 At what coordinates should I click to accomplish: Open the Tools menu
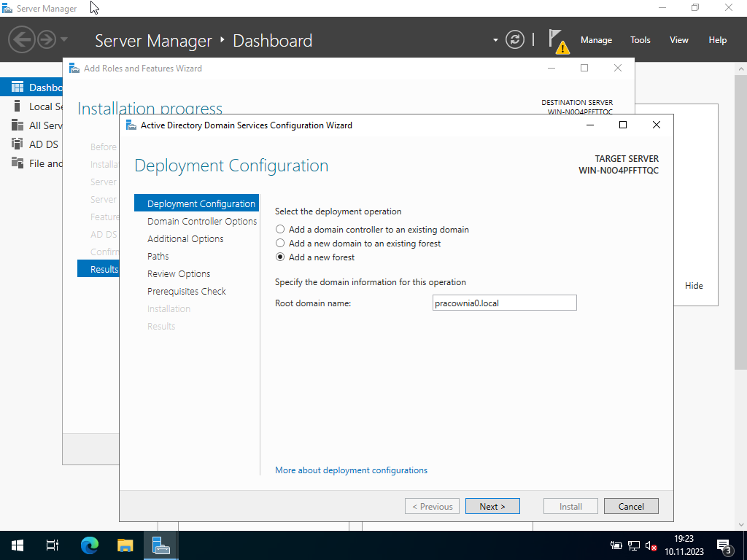[640, 40]
